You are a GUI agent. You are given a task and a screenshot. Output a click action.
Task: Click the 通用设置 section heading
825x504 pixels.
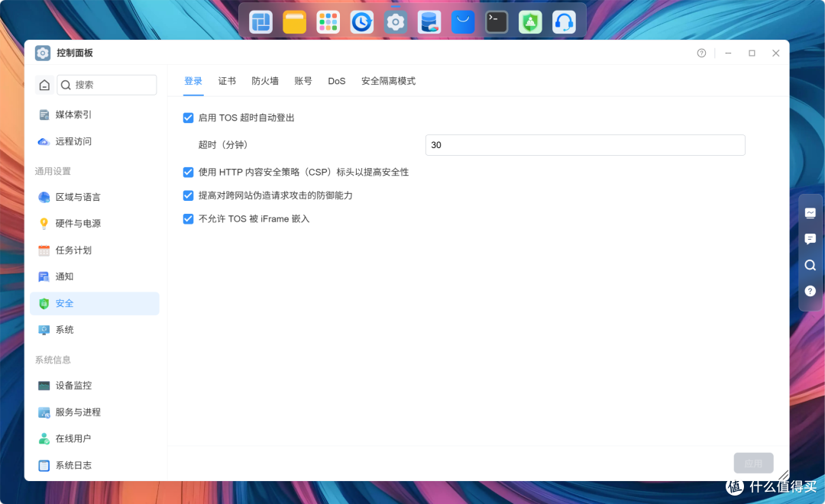pyautogui.click(x=53, y=172)
